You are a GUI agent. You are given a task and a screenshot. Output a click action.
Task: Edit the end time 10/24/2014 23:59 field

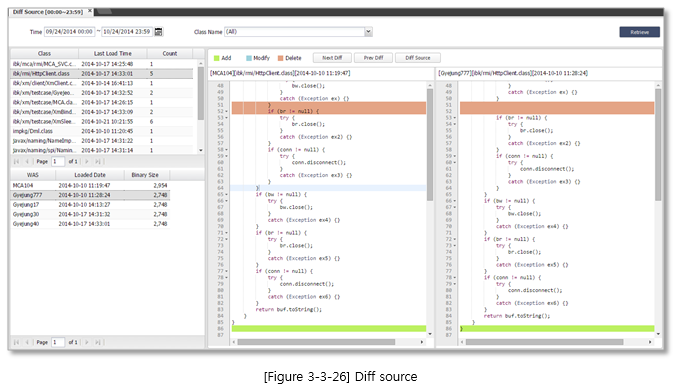click(x=127, y=32)
